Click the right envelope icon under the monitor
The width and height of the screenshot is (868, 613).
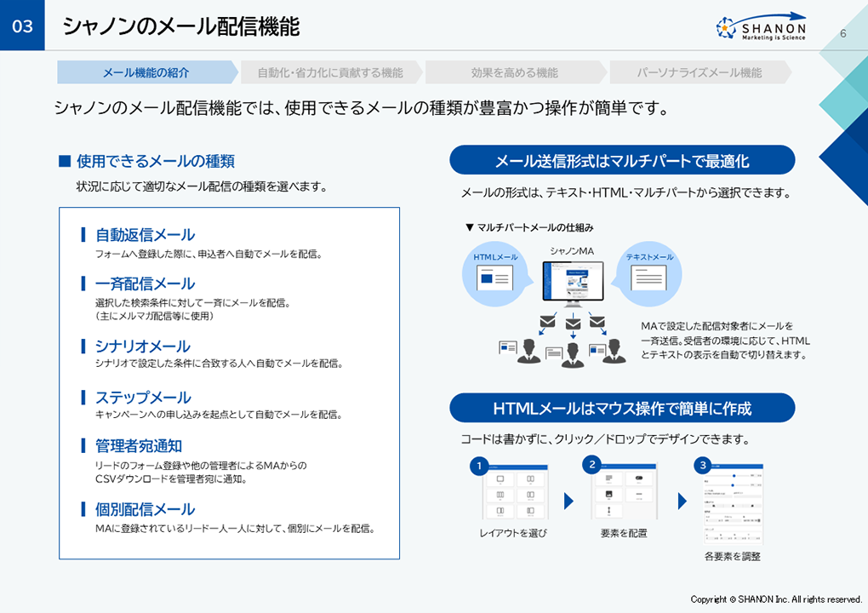597,321
